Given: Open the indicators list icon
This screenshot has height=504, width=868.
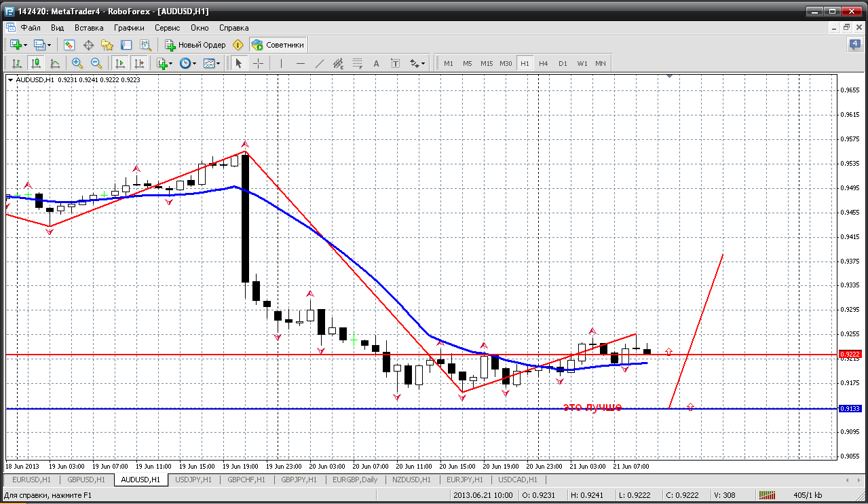Looking at the screenshot, I should tap(162, 63).
